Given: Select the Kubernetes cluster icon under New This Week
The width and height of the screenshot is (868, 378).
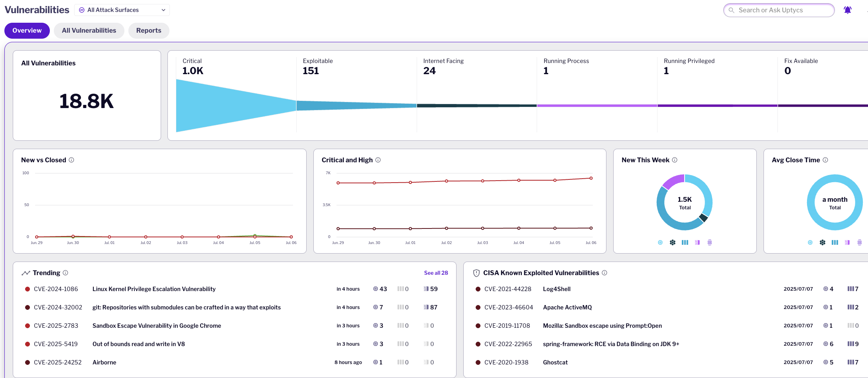Looking at the screenshot, I should 673,242.
